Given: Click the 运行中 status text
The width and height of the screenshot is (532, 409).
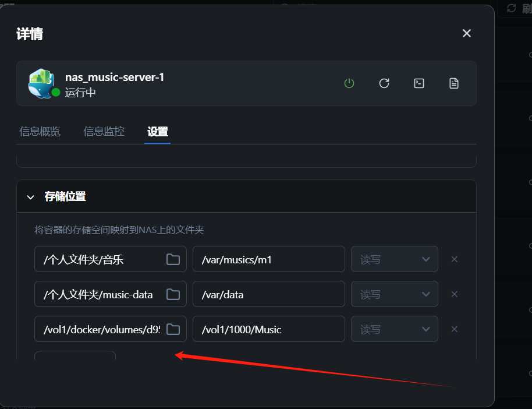Looking at the screenshot, I should coord(80,93).
